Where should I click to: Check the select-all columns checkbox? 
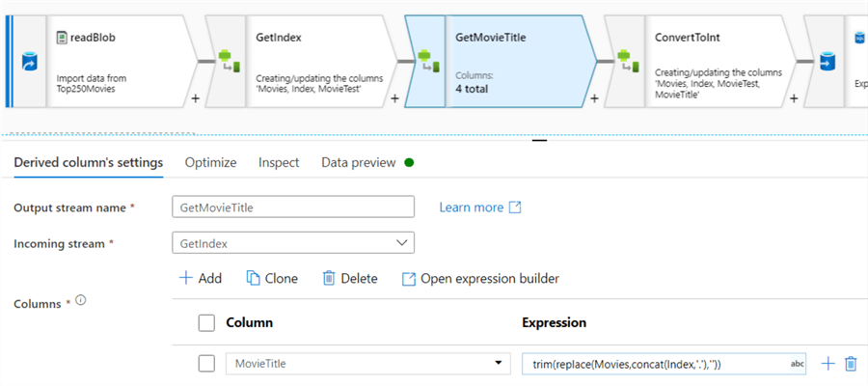coord(205,322)
